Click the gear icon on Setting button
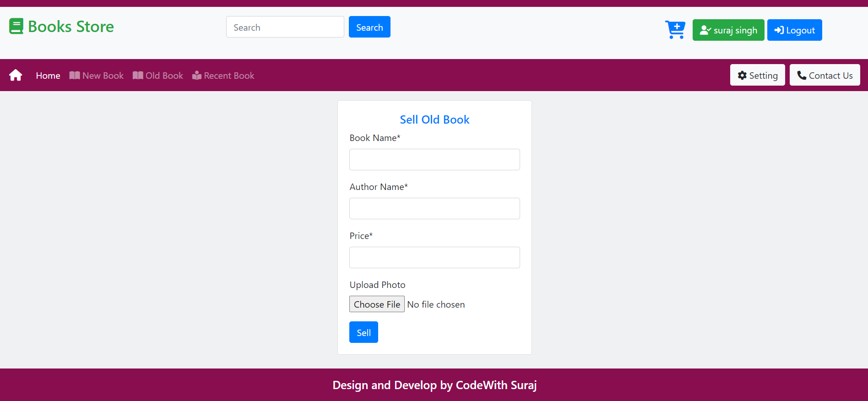This screenshot has width=868, height=401. [742, 75]
